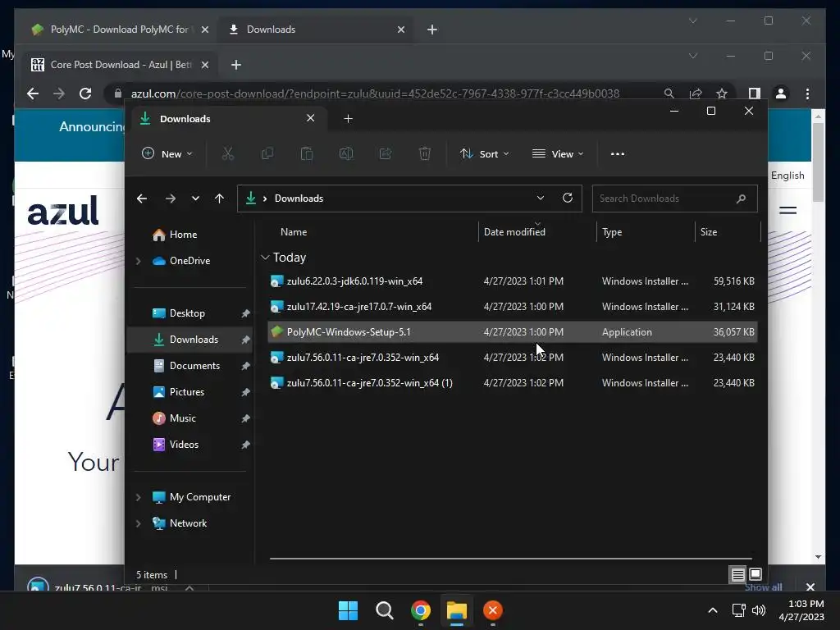
Task: Open Chrome three-dot menu
Action: coord(807,94)
